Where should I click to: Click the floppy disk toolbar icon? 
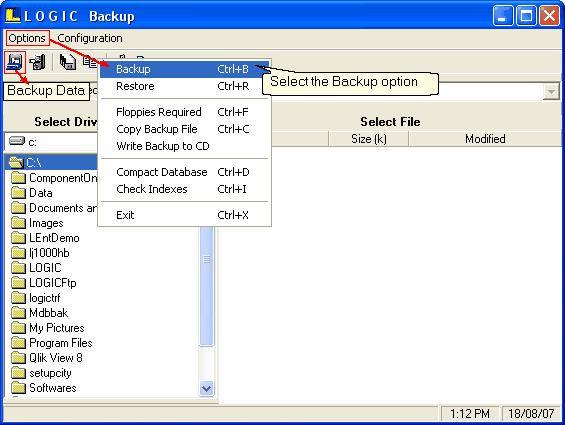point(68,62)
